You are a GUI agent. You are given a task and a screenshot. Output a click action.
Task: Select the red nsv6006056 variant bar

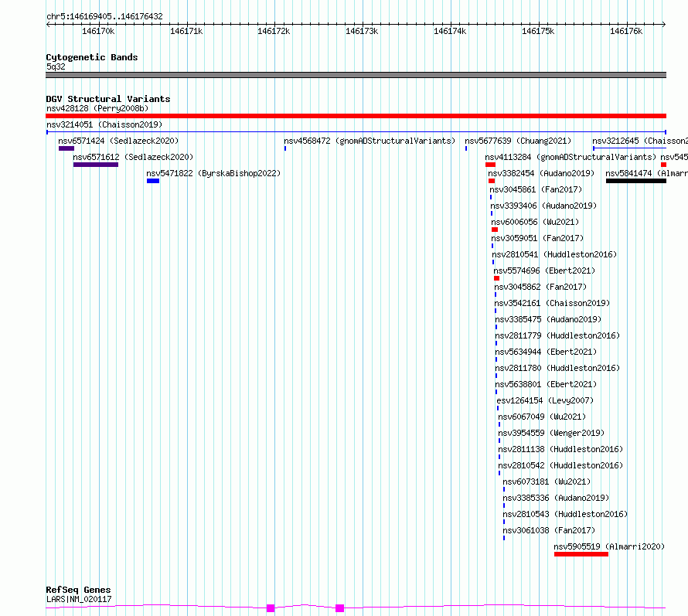coord(495,230)
